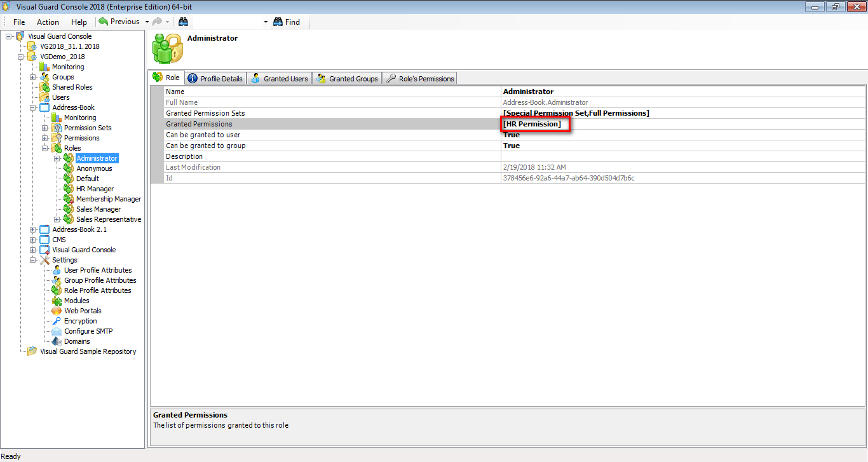The height and width of the screenshot is (462, 868).
Task: Select the Role Profile Attributes icon
Action: click(x=57, y=290)
